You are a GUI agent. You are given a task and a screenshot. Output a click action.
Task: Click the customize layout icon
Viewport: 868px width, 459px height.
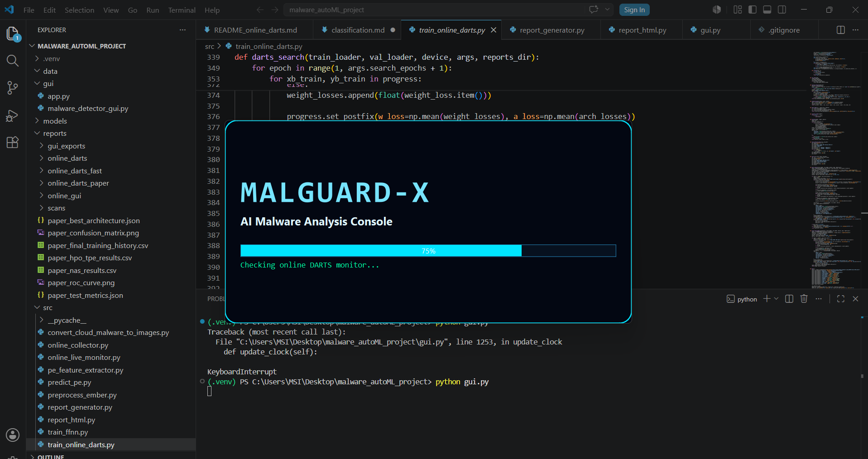[738, 10]
